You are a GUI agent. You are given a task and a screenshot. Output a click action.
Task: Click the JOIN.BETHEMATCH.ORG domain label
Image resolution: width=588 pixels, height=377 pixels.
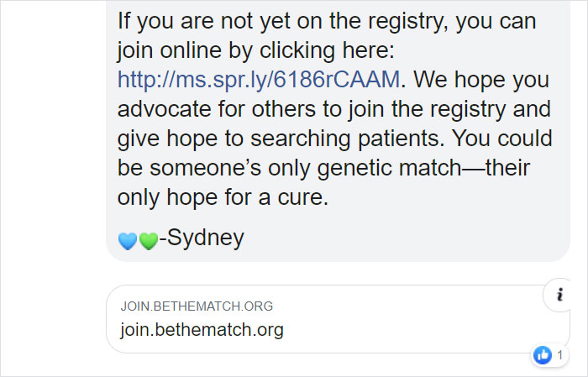(197, 306)
